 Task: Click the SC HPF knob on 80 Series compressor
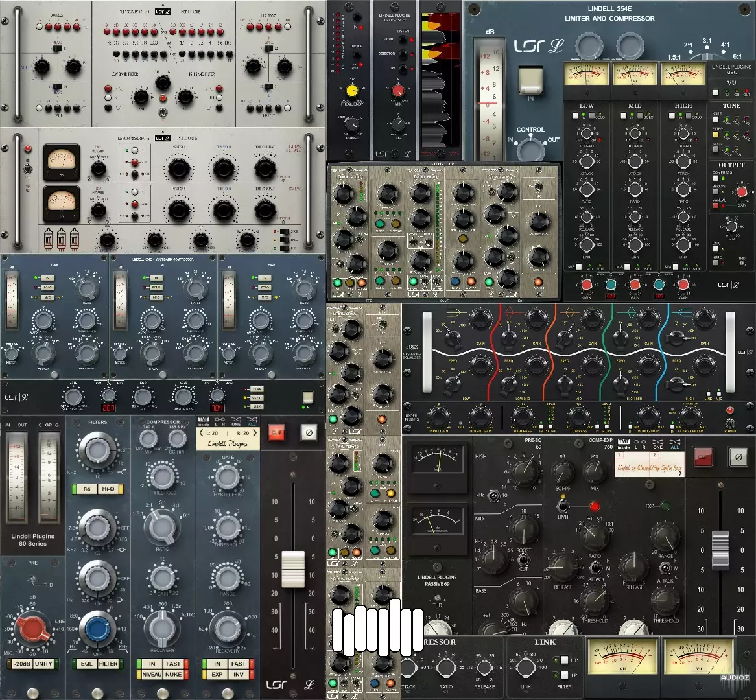177,439
